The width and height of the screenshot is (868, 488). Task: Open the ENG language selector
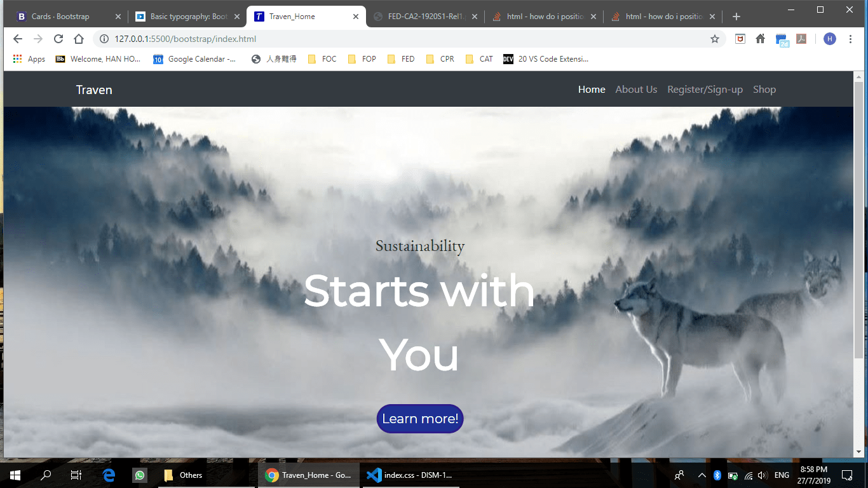tap(782, 475)
